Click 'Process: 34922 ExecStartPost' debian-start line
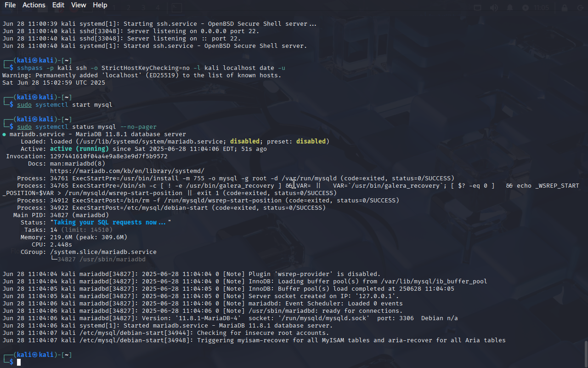Screen dimensions: 588x368 (x=171, y=208)
